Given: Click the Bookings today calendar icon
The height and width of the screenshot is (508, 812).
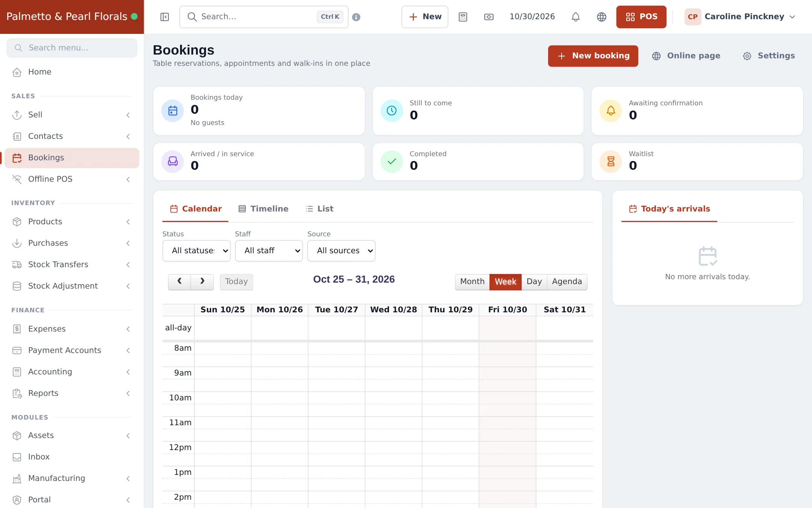Looking at the screenshot, I should click(173, 111).
